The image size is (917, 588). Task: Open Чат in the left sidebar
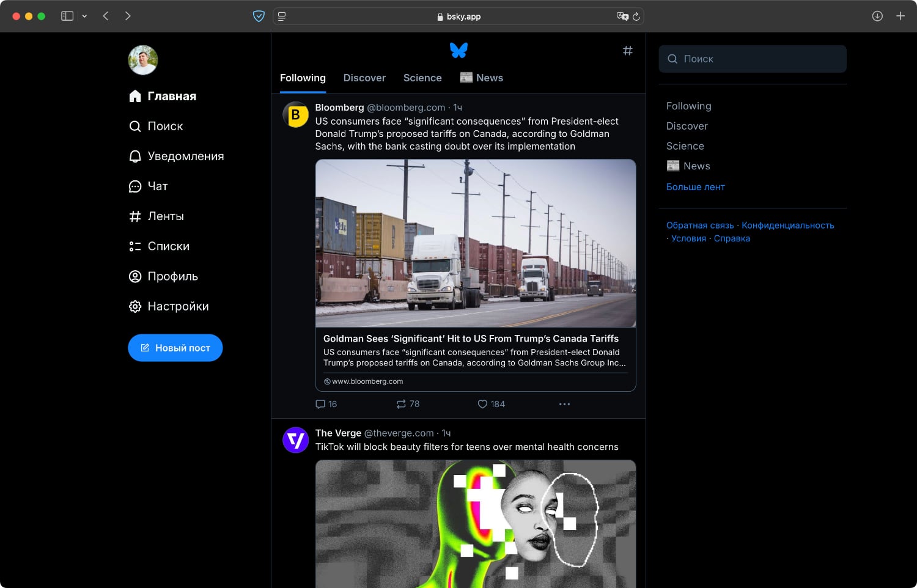pyautogui.click(x=149, y=186)
